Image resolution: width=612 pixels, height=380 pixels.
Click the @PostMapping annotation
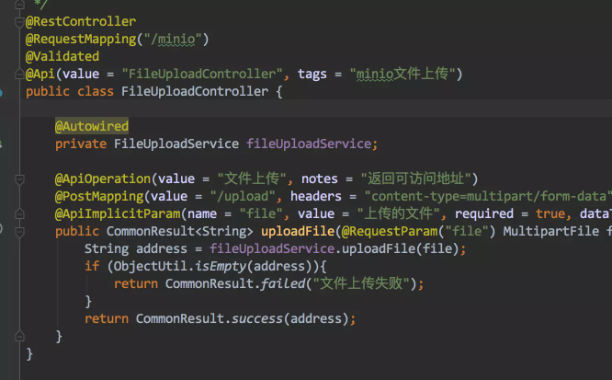99,196
